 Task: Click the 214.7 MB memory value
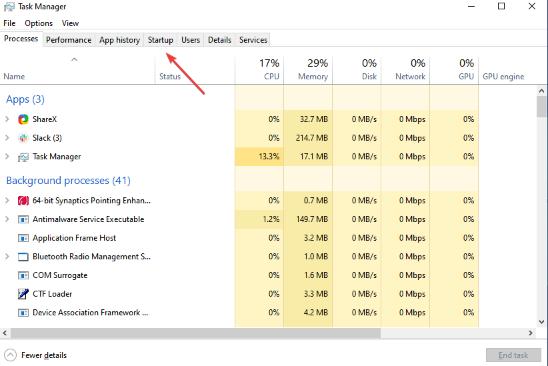(312, 138)
